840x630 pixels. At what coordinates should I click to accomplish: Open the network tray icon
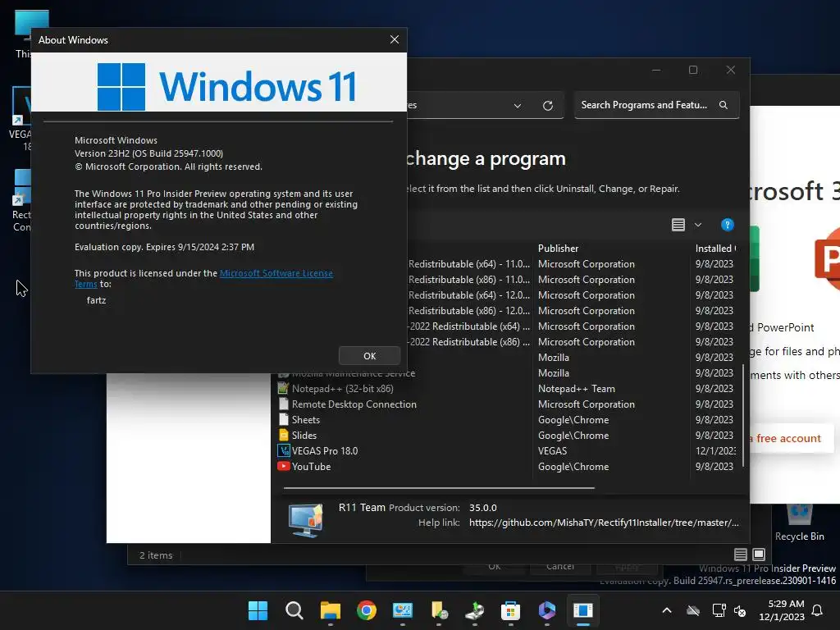(719, 610)
